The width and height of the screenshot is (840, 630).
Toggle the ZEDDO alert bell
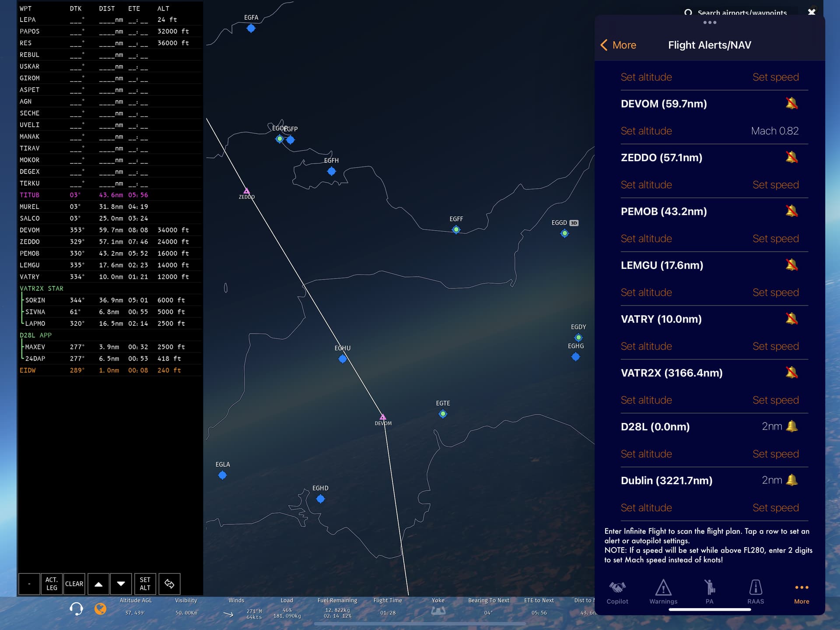(x=791, y=158)
